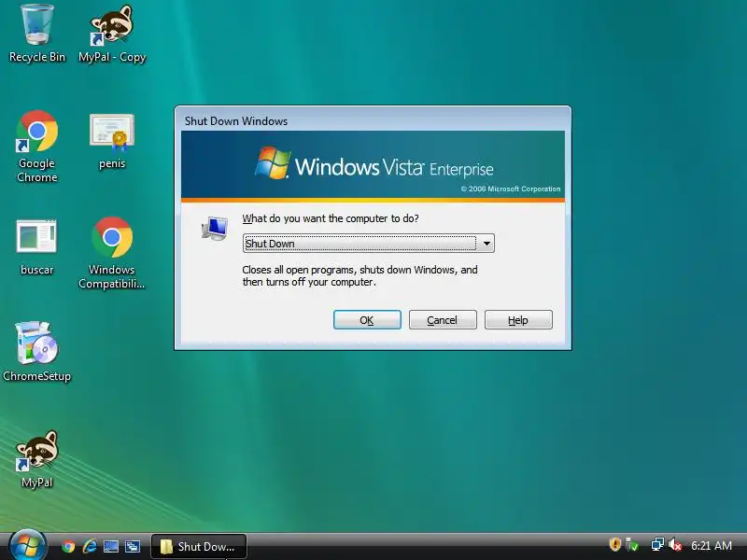Click the Shut Dow... taskbar button

pos(199,547)
